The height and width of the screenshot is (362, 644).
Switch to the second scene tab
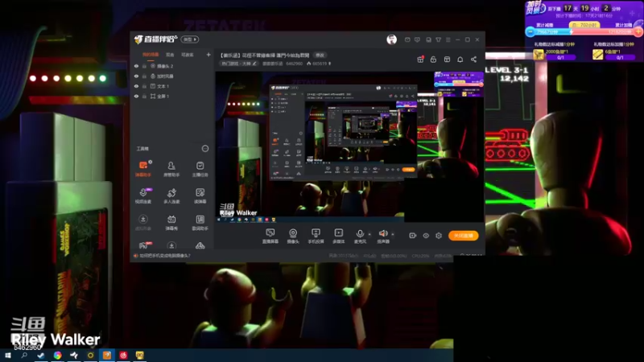coord(170,55)
